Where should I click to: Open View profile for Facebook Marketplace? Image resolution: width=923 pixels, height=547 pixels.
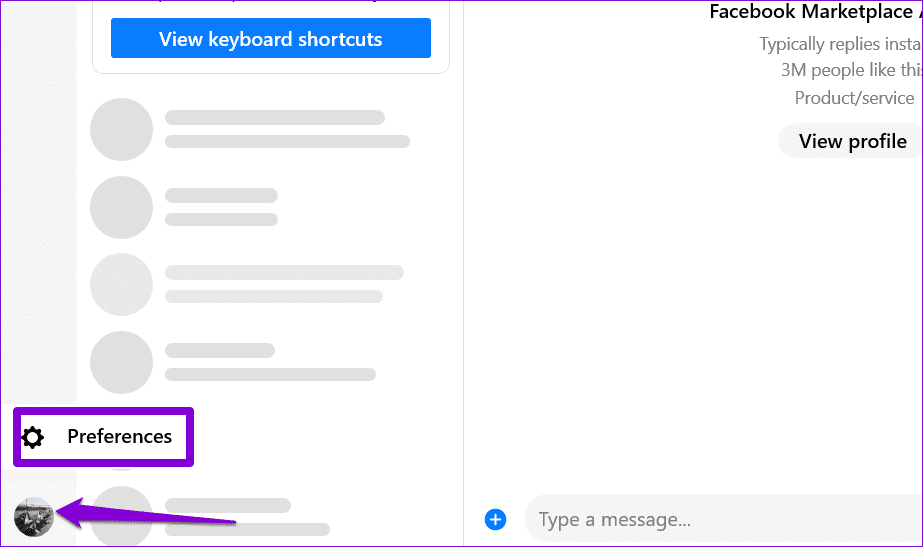[x=852, y=141]
